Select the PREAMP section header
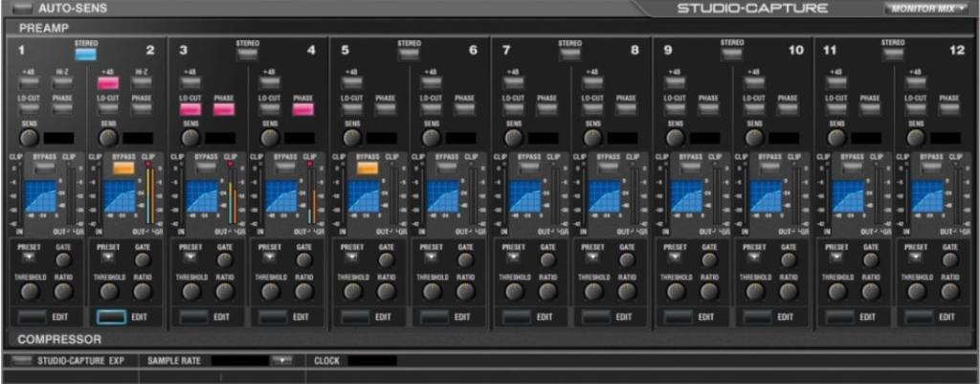Screen dimensions: 980x384 click(38, 30)
